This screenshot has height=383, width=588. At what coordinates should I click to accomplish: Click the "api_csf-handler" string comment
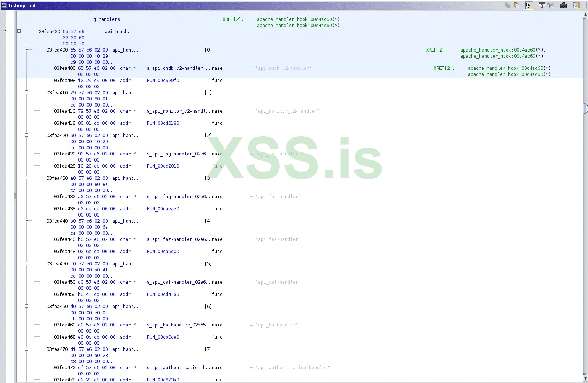coord(278,282)
